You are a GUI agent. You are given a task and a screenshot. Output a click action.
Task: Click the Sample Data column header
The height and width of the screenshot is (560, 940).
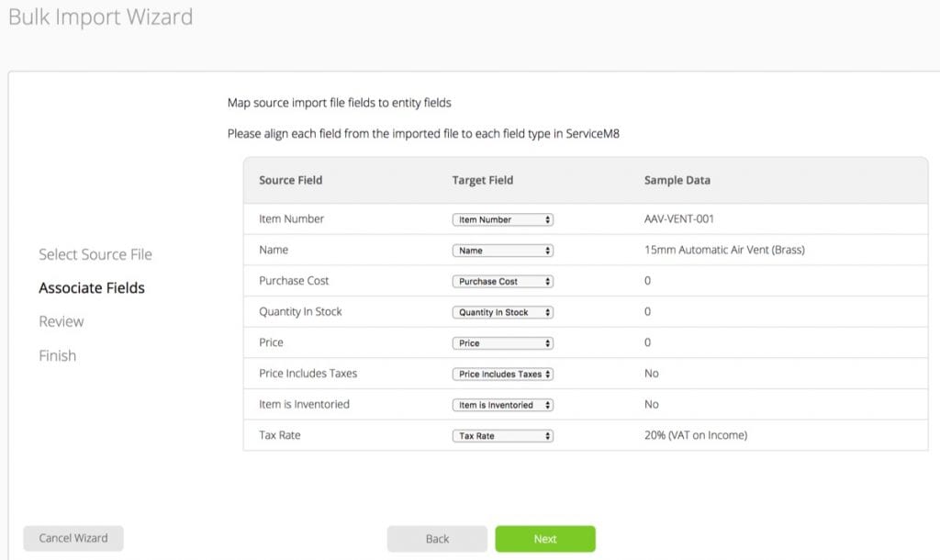coord(677,180)
